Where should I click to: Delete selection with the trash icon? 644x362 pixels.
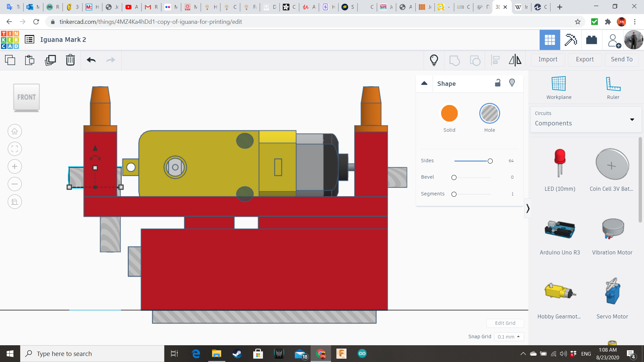tap(70, 60)
